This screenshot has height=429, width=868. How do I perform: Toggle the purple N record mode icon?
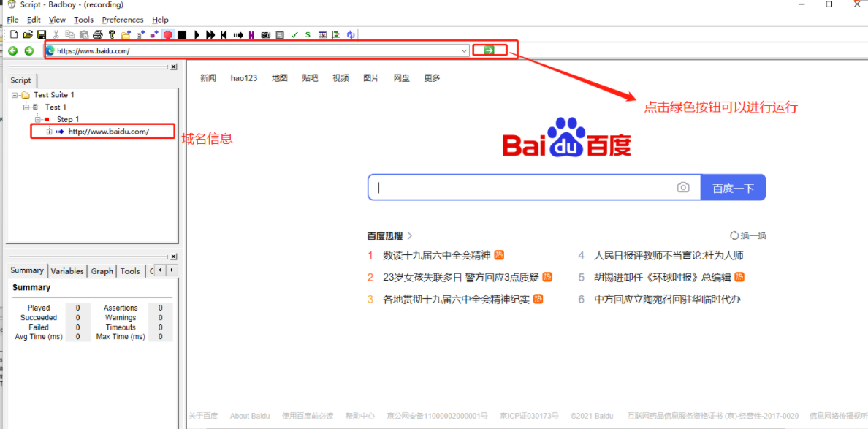(x=251, y=35)
